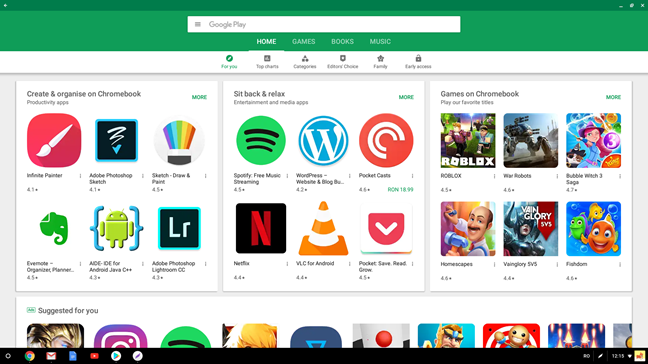Open Chrome from the shelf
This screenshot has height=364, width=648.
tap(29, 356)
